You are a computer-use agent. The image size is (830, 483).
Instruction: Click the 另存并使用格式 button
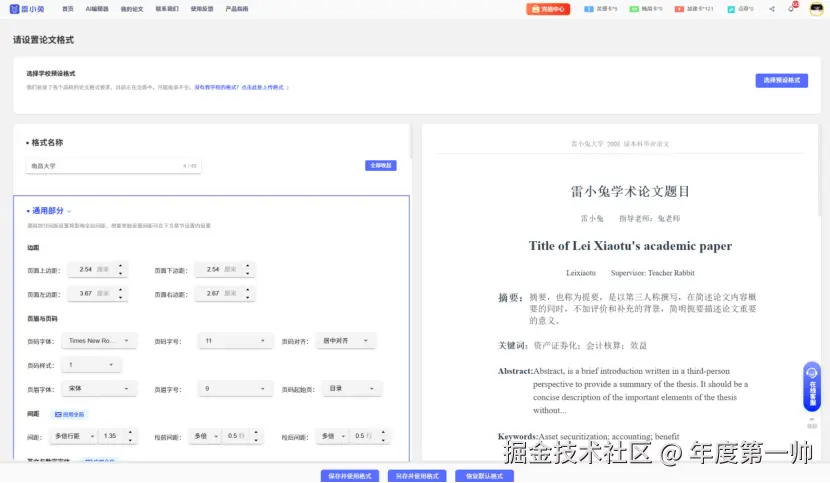[x=417, y=476]
